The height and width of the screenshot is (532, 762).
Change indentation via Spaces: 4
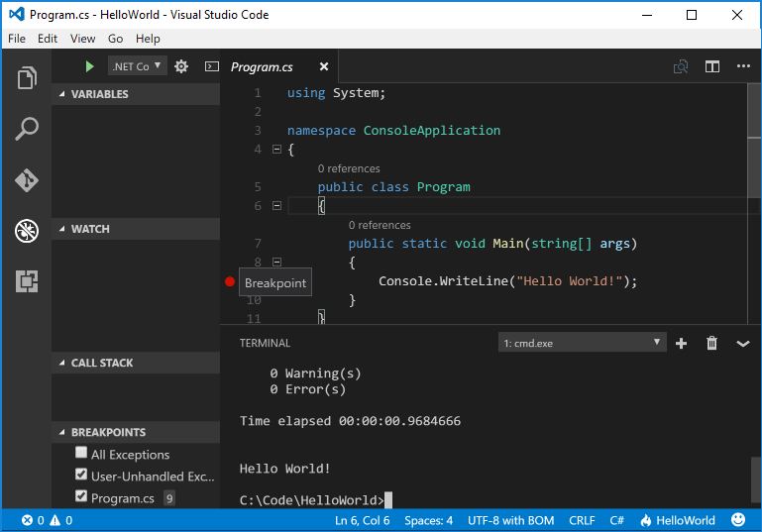(x=429, y=520)
